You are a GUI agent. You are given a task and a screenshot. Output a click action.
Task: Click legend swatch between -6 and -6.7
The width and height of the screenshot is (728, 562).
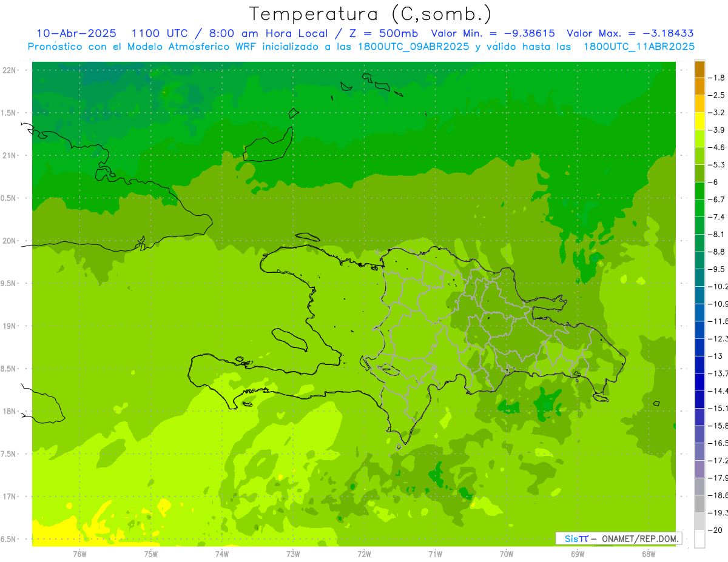(700, 191)
